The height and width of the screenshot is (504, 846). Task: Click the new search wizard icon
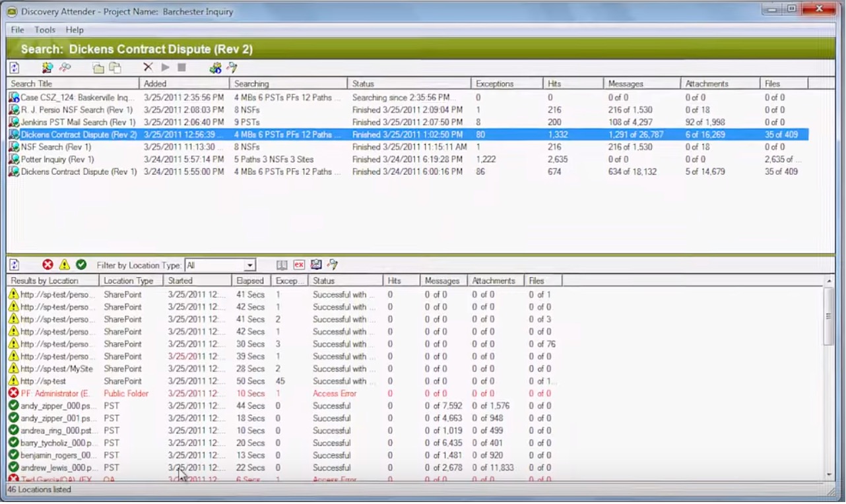pos(48,67)
